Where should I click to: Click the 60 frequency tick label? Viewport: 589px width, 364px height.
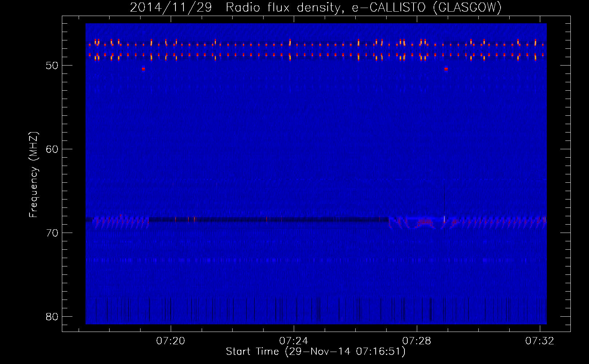tap(52, 149)
